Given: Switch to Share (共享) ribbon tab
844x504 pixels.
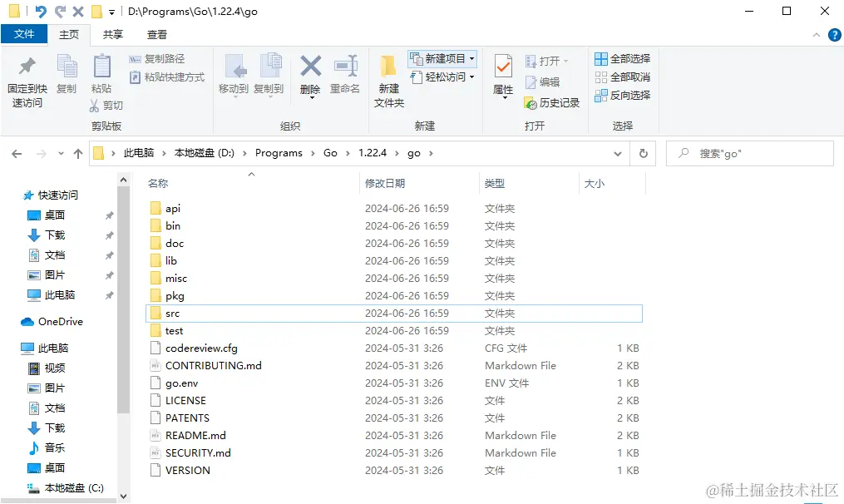Looking at the screenshot, I should pos(113,34).
